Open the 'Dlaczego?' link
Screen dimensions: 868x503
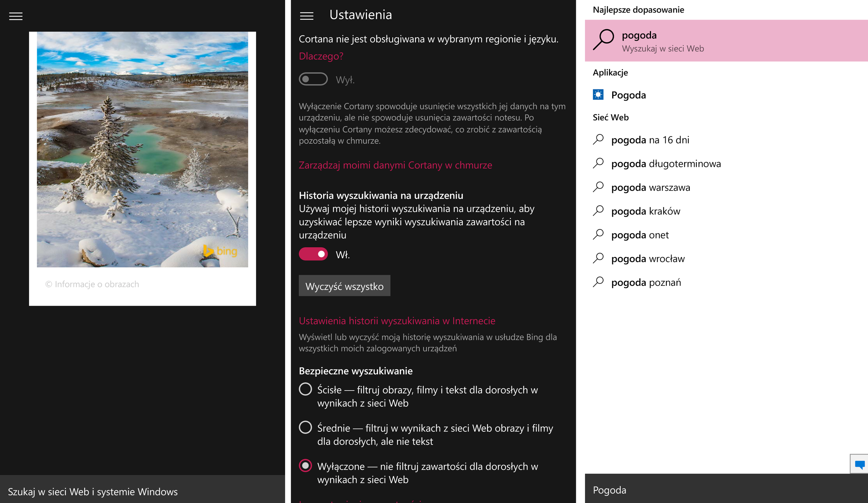tap(321, 56)
